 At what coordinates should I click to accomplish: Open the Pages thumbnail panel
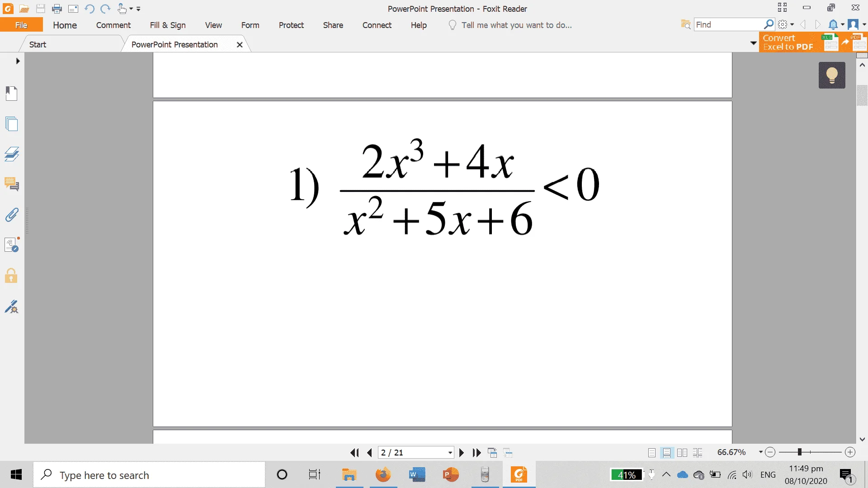11,124
